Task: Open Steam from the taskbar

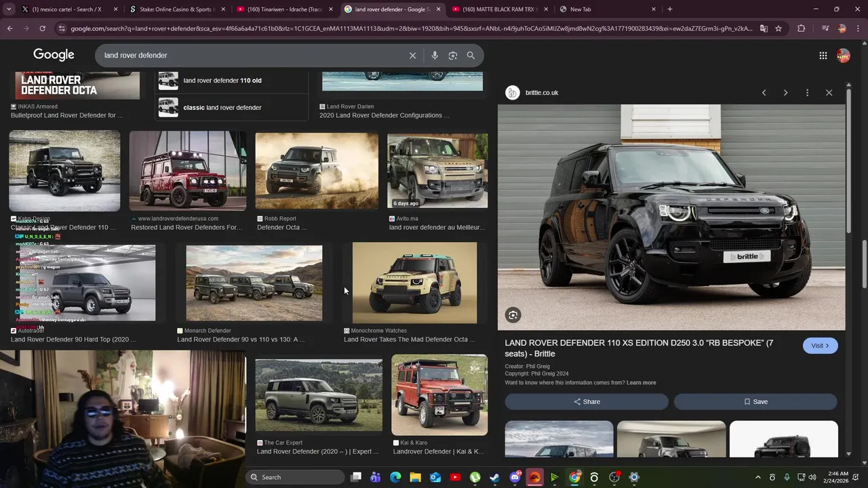Action: click(495, 477)
